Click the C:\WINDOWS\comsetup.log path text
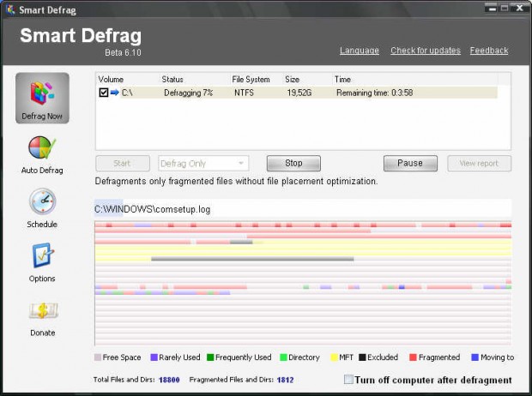Image resolution: width=532 pixels, height=396 pixels. pyautogui.click(x=153, y=209)
